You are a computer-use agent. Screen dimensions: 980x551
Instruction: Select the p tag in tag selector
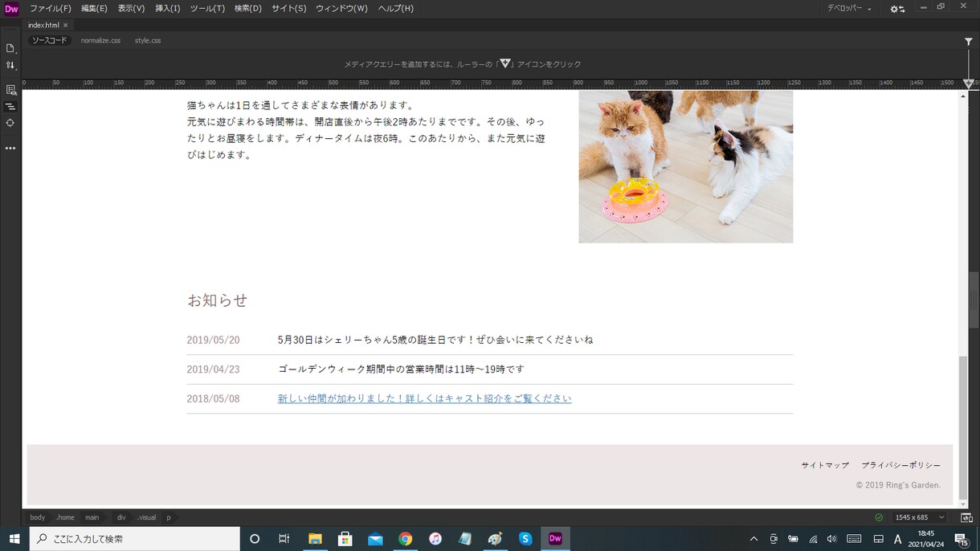[x=169, y=517]
